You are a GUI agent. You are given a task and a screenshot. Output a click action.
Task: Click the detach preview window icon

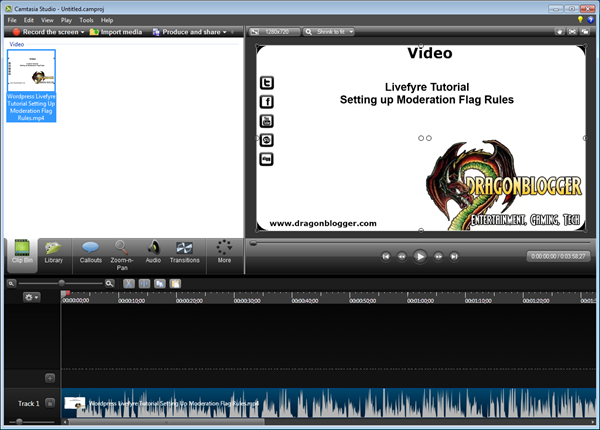click(585, 32)
